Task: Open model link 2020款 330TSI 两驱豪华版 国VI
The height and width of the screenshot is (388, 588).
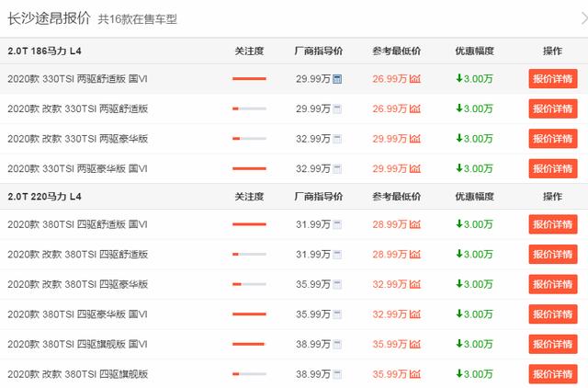Action: pos(77,168)
